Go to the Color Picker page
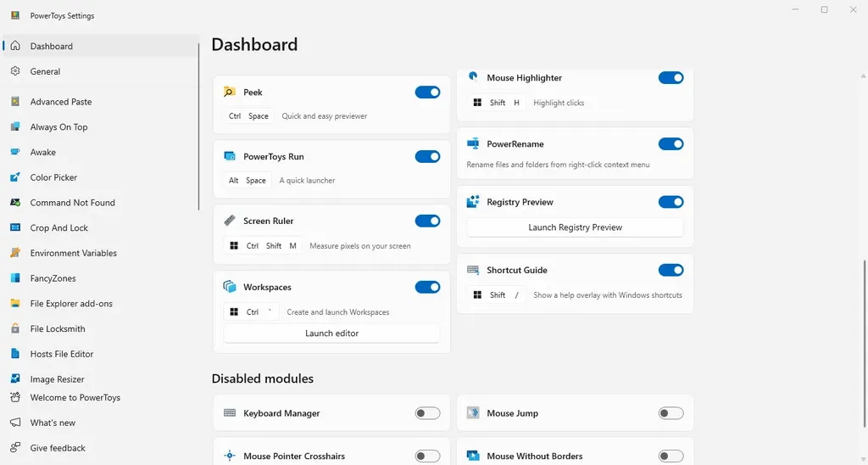Viewport: 868px width, 465px height. (100, 177)
